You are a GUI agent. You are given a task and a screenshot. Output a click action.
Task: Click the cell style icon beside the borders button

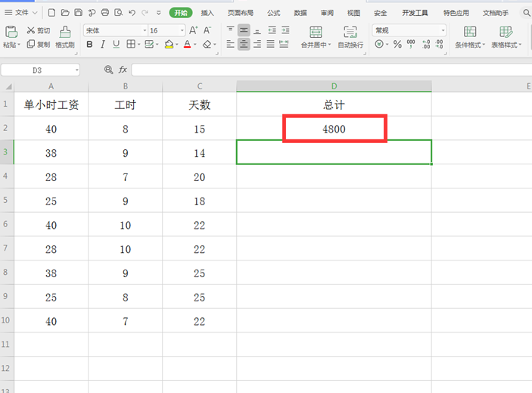(149, 44)
